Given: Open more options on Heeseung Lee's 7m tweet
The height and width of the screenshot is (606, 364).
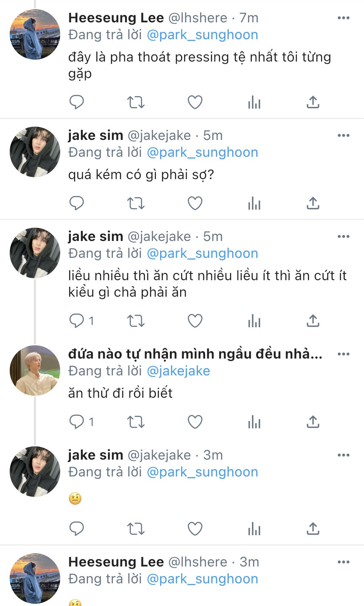Looking at the screenshot, I should (x=344, y=18).
